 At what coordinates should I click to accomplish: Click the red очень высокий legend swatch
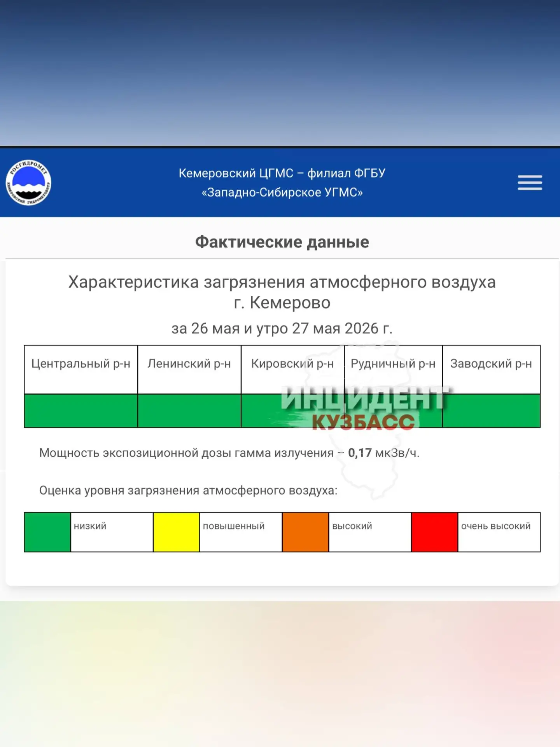click(x=435, y=532)
